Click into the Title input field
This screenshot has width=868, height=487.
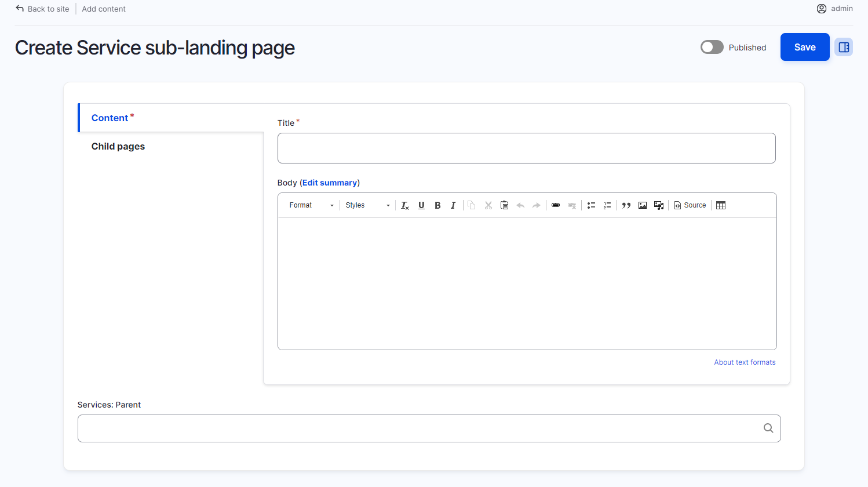pos(527,148)
